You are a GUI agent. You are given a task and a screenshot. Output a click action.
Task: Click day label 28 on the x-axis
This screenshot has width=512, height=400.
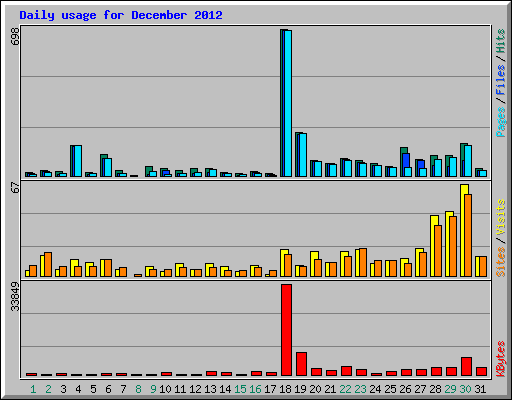(435, 389)
